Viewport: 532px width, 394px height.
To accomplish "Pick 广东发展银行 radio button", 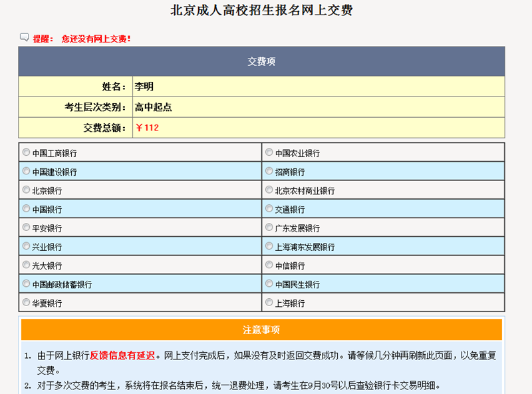I will (269, 227).
